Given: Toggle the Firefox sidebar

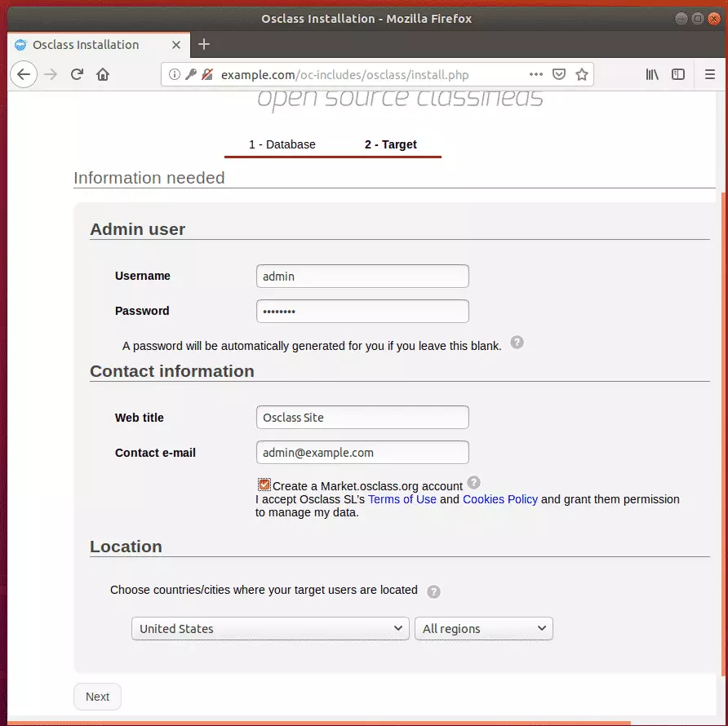Looking at the screenshot, I should pyautogui.click(x=678, y=74).
